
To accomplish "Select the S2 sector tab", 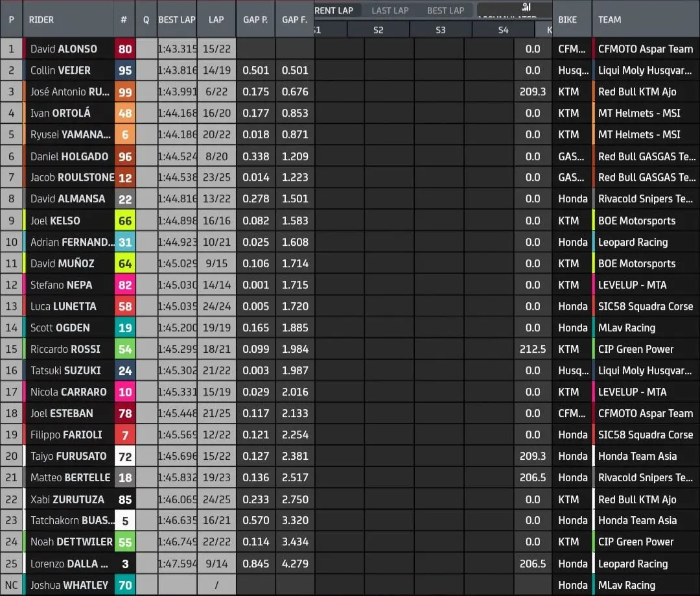I will 378,29.
